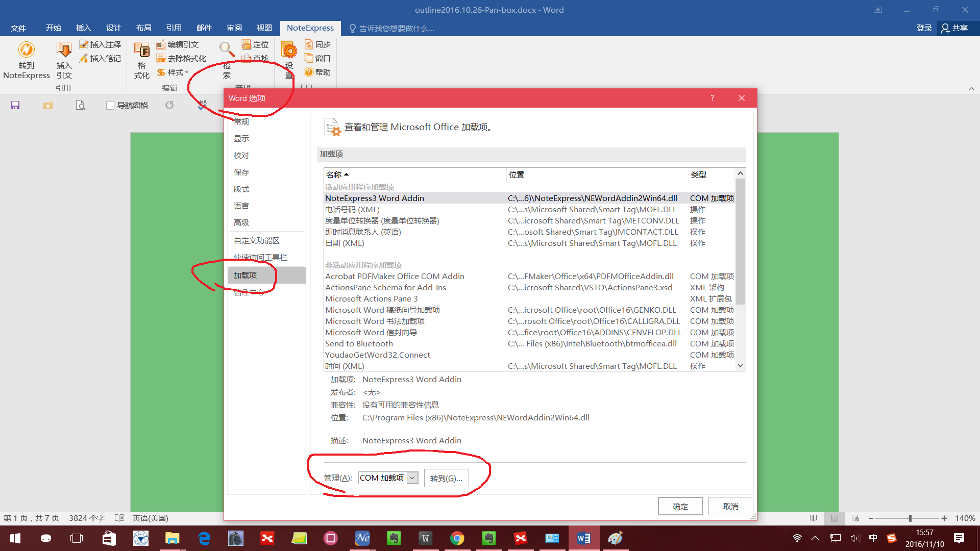
Task: Select 自定义功能区 in the options sidebar
Action: coord(257,241)
